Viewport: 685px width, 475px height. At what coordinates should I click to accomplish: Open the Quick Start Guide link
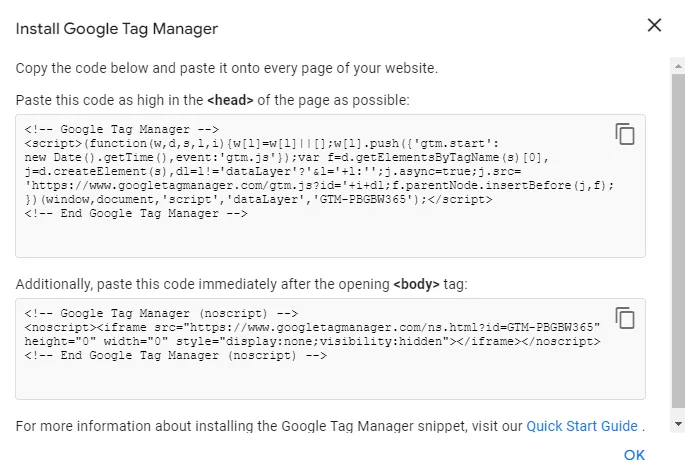pos(582,426)
